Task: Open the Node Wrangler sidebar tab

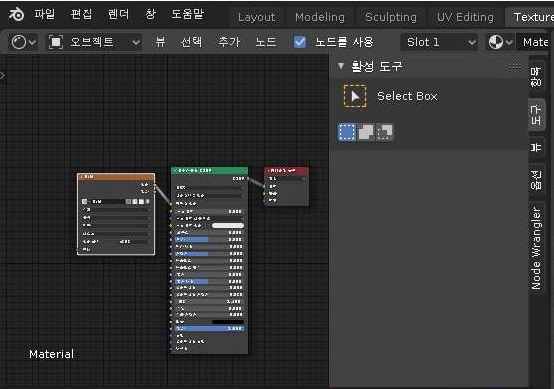Action: (x=536, y=248)
